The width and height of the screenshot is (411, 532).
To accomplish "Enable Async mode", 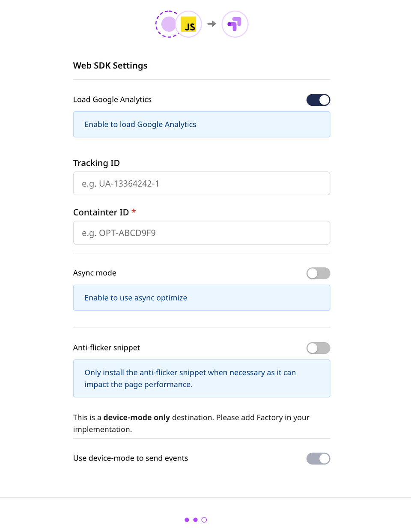I will 318,273.
